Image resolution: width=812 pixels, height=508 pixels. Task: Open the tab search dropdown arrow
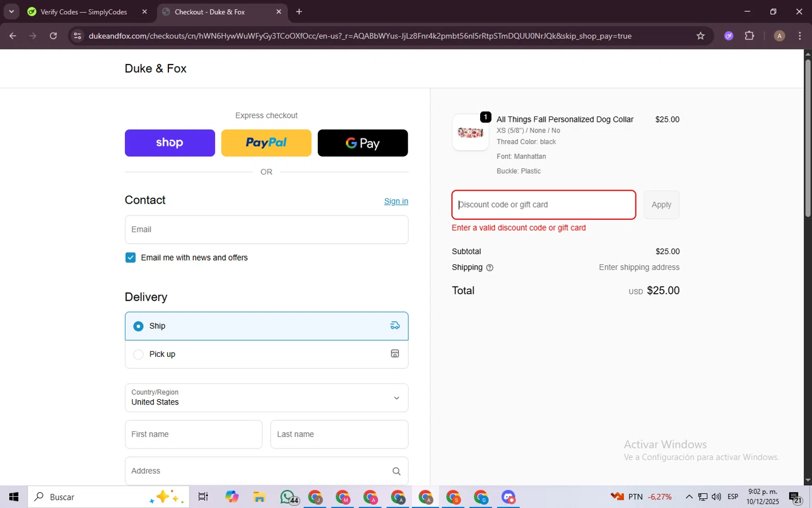click(11, 11)
